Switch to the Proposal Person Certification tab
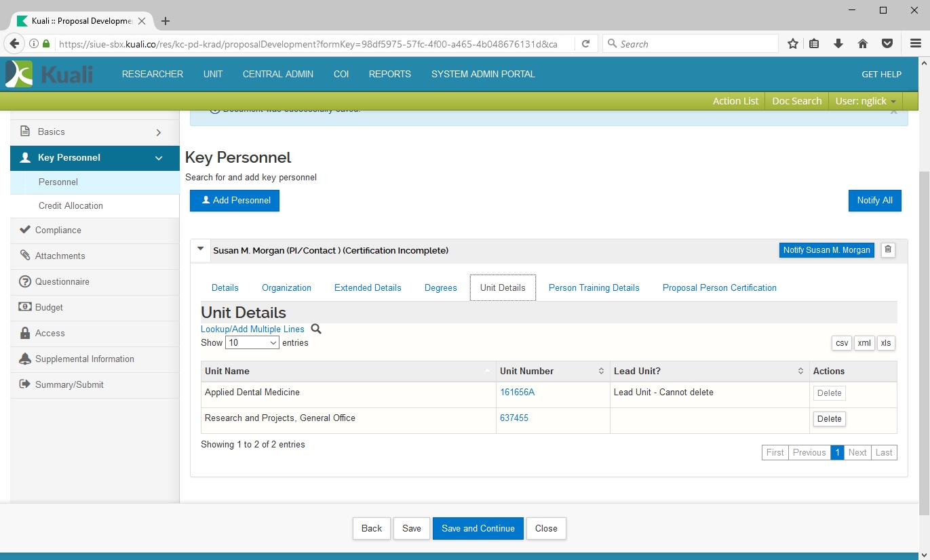Image resolution: width=930 pixels, height=560 pixels. [719, 288]
